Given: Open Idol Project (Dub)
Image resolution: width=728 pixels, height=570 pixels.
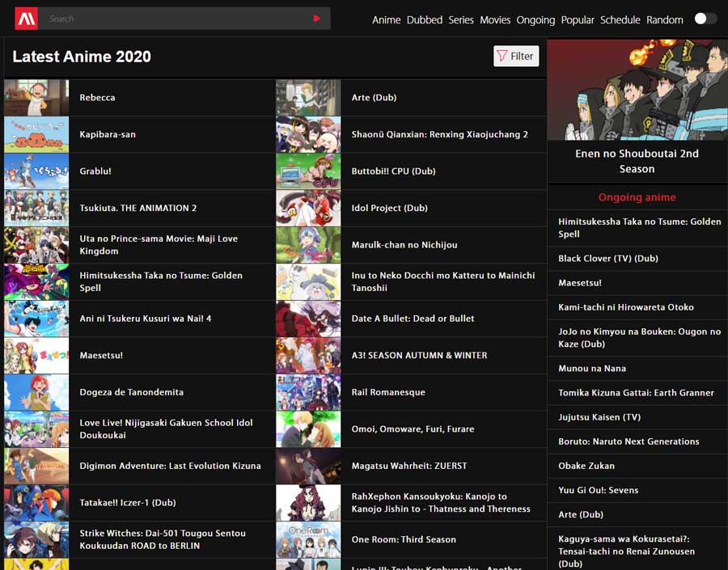Looking at the screenshot, I should [x=390, y=208].
